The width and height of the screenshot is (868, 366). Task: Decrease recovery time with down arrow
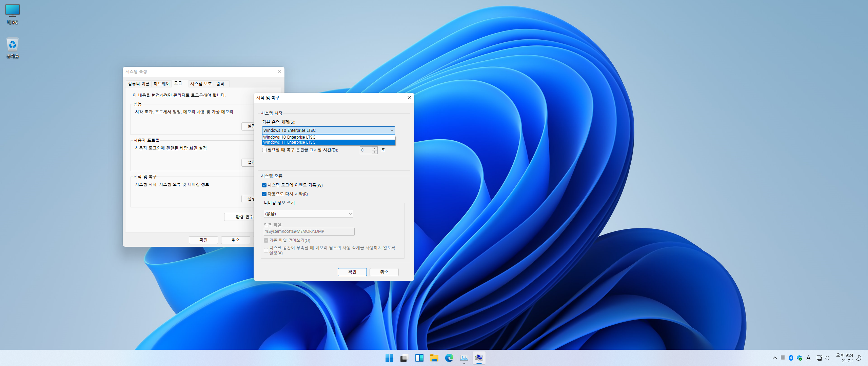click(x=375, y=152)
